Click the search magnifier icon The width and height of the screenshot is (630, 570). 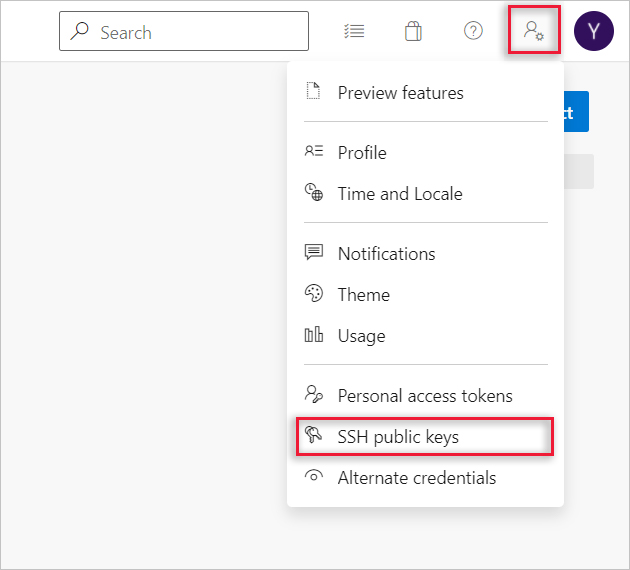(x=80, y=32)
